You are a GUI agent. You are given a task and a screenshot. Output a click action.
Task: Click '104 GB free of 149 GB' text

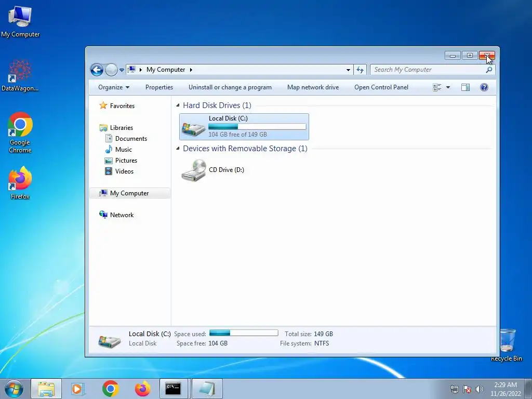click(x=237, y=135)
